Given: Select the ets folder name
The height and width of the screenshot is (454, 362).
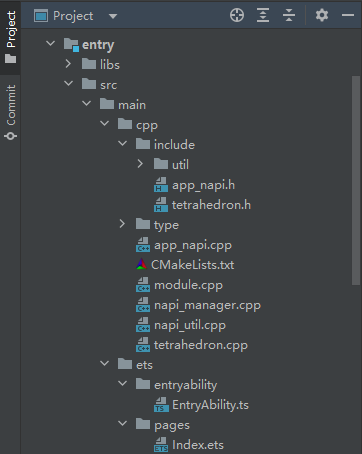Looking at the screenshot, I should 144,365.
